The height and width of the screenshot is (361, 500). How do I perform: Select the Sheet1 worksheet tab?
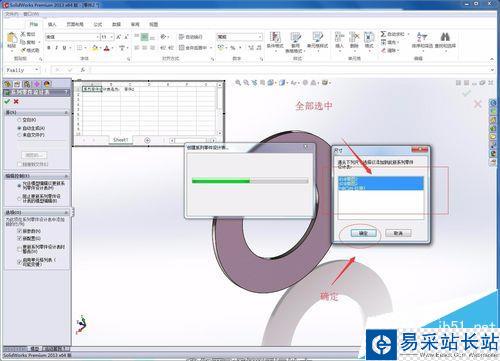point(121,140)
